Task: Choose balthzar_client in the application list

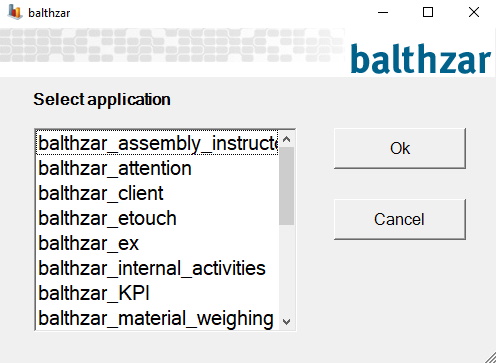Action: pyautogui.click(x=157, y=193)
